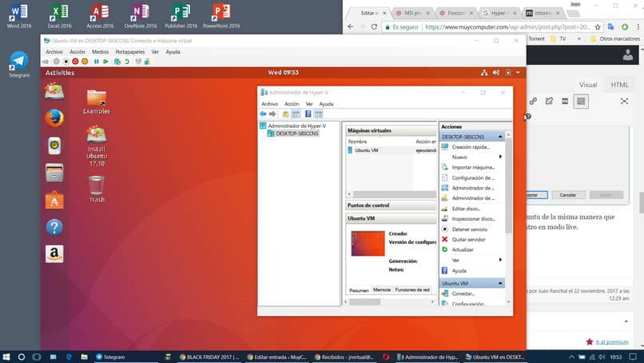Expand the Ver submenu in Acciones pane
This screenshot has width=644, height=363.
click(500, 260)
